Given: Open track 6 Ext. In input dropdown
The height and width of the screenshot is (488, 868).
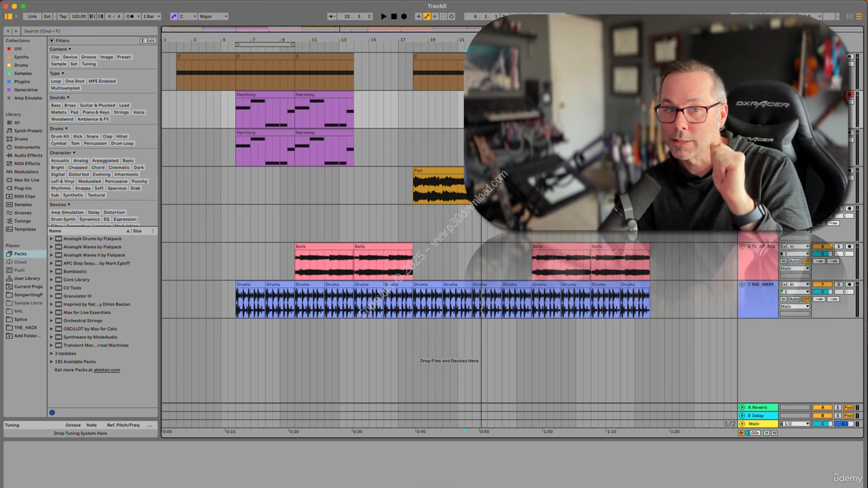Looking at the screenshot, I should click(795, 246).
